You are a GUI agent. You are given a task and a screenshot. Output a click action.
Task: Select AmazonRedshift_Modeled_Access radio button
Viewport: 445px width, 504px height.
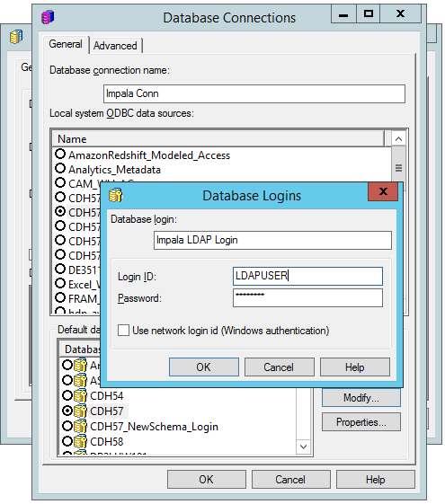60,155
